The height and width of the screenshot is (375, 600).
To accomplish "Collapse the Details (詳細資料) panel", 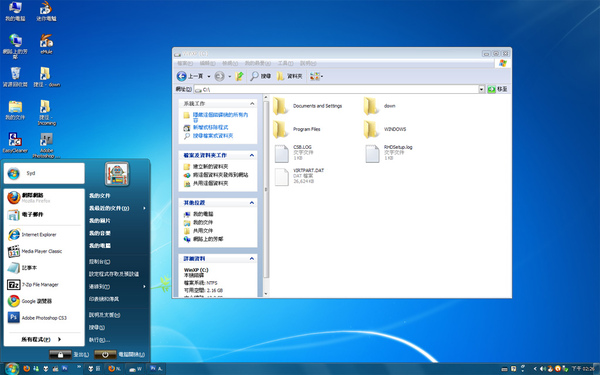I will (x=252, y=259).
